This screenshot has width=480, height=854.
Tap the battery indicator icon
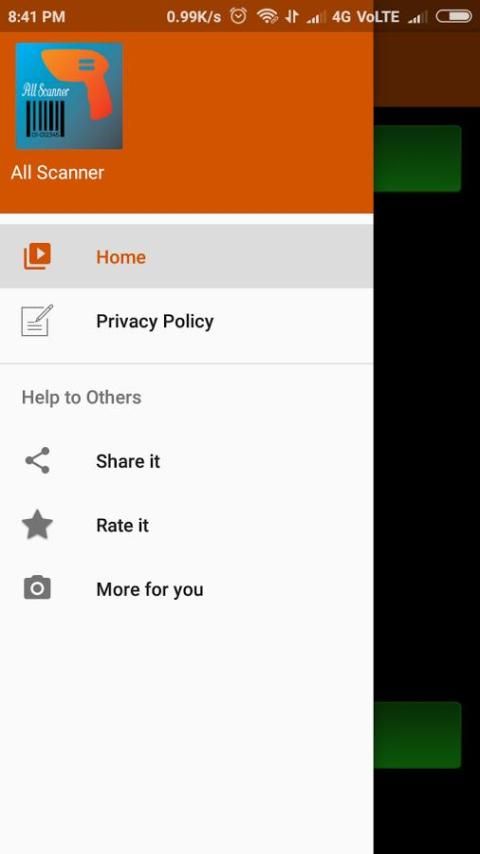point(453,17)
